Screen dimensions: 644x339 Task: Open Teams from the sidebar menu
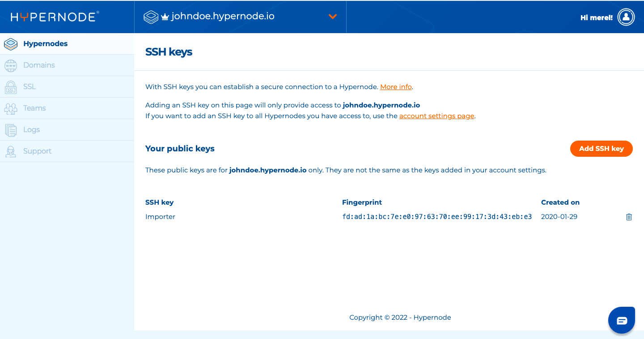[34, 108]
